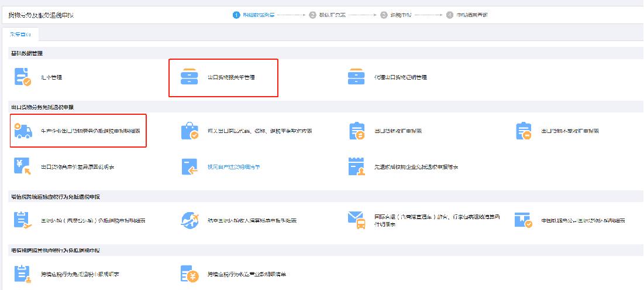The height and width of the screenshot is (290, 644).
Task: Open the 航空国际运输收入清算账单申报明细表 link
Action: [252, 220]
